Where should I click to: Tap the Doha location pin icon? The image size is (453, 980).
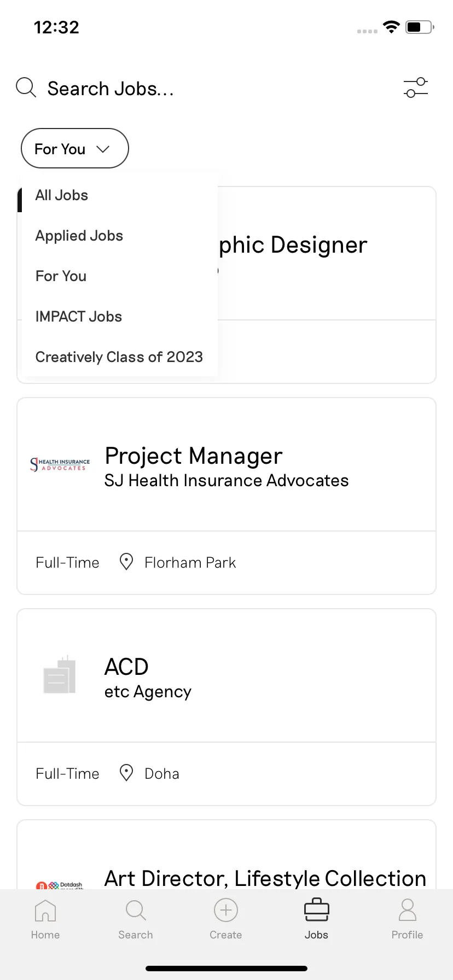pyautogui.click(x=126, y=773)
